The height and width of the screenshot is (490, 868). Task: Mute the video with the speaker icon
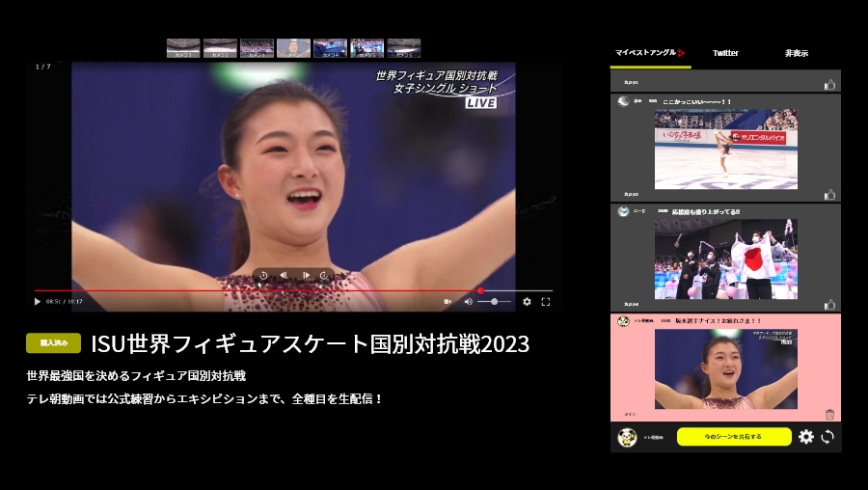click(469, 302)
